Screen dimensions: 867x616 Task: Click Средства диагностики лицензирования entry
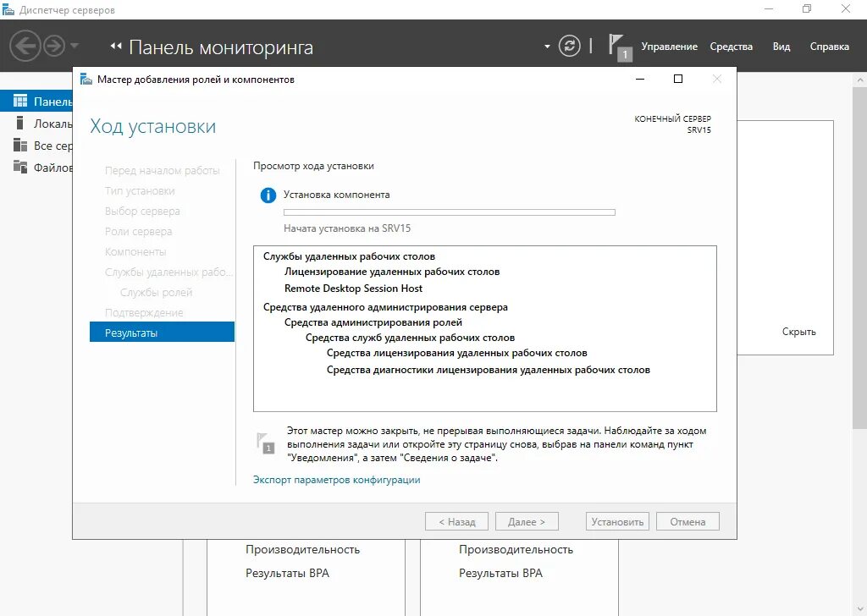tap(489, 370)
